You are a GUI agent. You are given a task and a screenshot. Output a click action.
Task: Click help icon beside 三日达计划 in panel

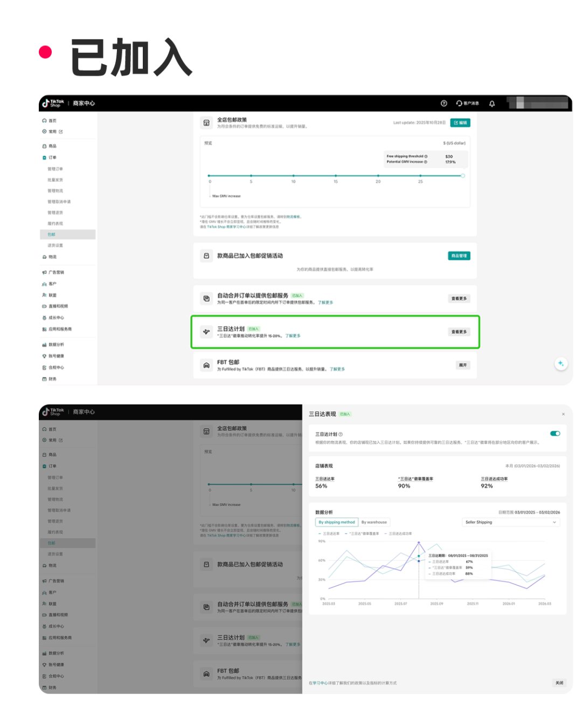coord(341,434)
